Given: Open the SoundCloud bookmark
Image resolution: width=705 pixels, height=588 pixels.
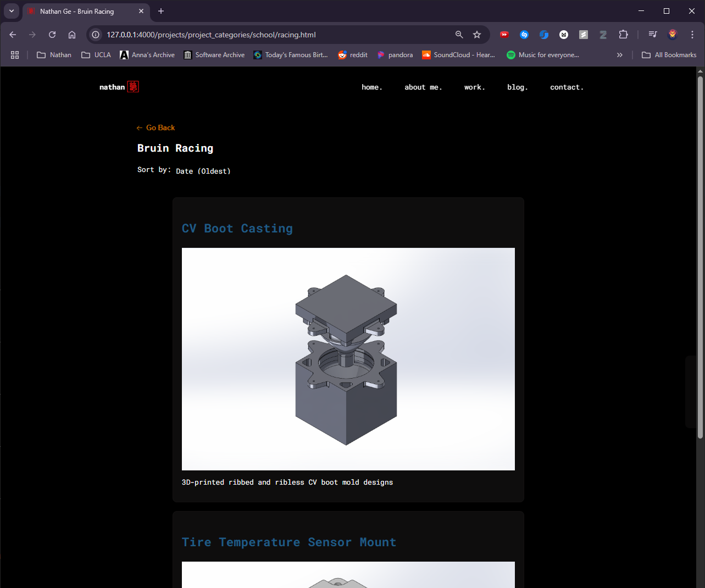Looking at the screenshot, I should coord(459,55).
